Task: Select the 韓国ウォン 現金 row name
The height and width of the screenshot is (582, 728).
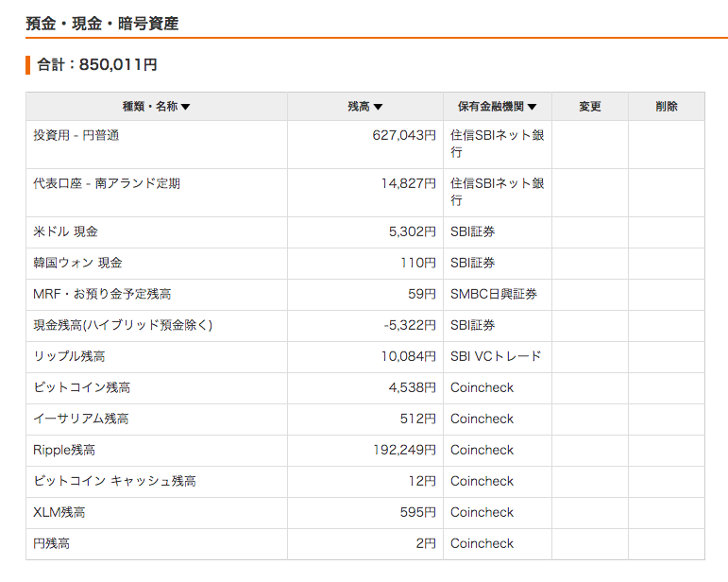Action: (77, 263)
